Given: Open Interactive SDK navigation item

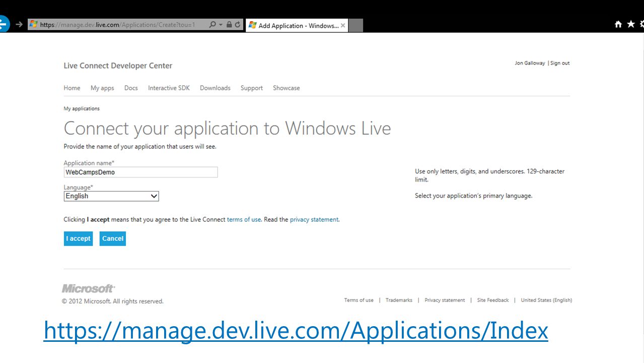Looking at the screenshot, I should [169, 88].
